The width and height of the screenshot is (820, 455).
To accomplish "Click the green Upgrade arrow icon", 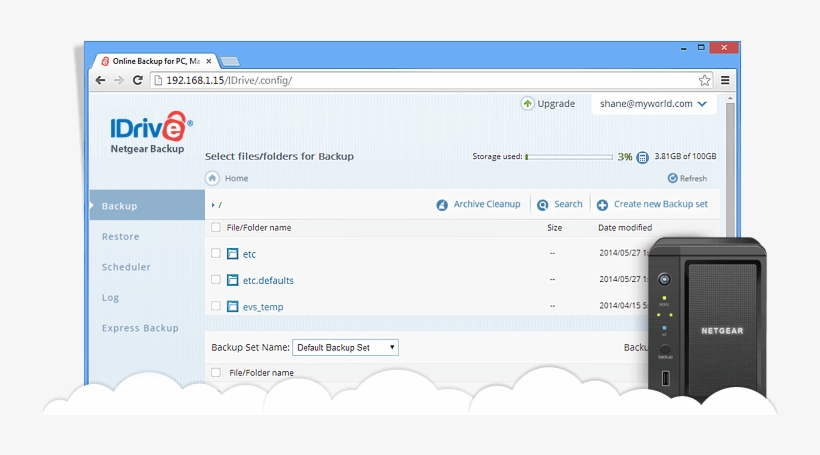I will point(527,104).
